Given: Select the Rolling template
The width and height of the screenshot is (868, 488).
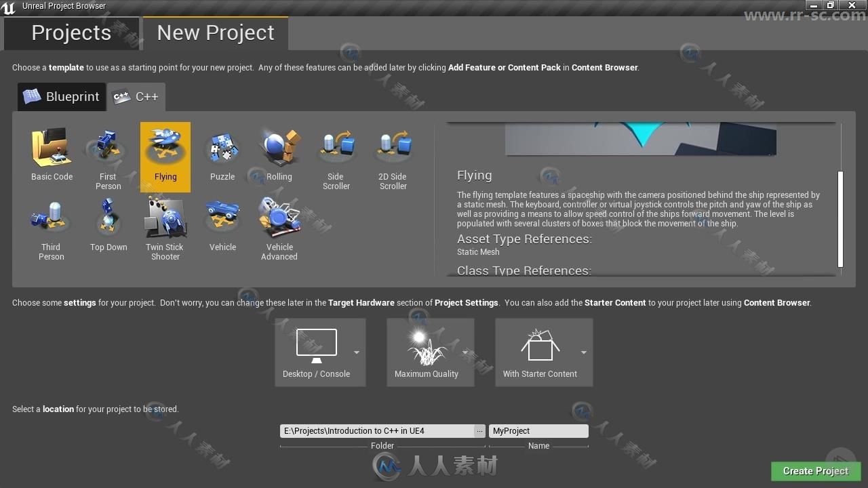Looking at the screenshot, I should point(279,157).
